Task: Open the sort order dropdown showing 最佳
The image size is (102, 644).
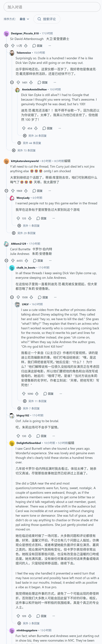Action: [24, 19]
